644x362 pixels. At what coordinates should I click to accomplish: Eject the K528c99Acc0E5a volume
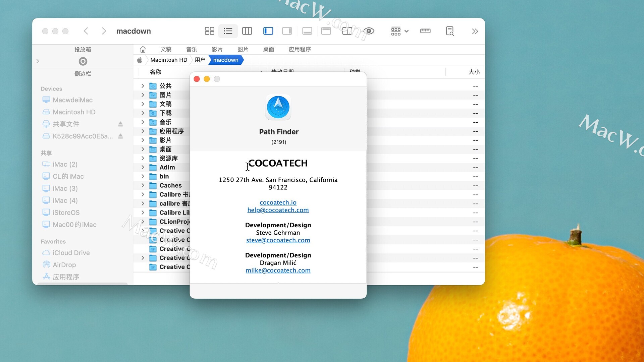pos(120,136)
